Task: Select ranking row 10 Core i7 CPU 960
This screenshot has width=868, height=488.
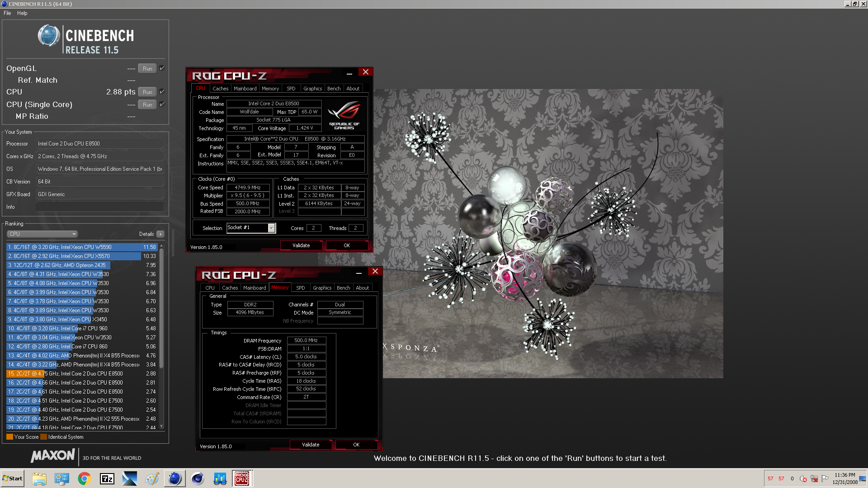Action: (81, 328)
